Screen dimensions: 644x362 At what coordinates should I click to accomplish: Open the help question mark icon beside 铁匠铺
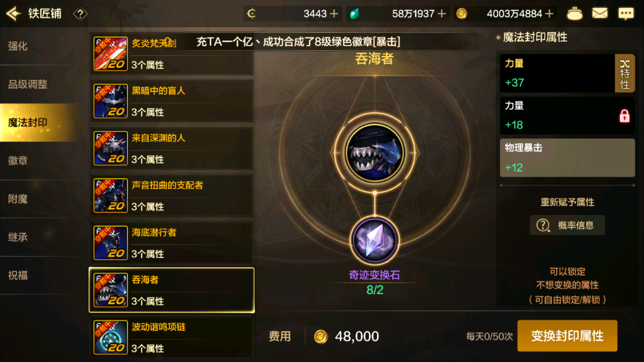pos(80,14)
